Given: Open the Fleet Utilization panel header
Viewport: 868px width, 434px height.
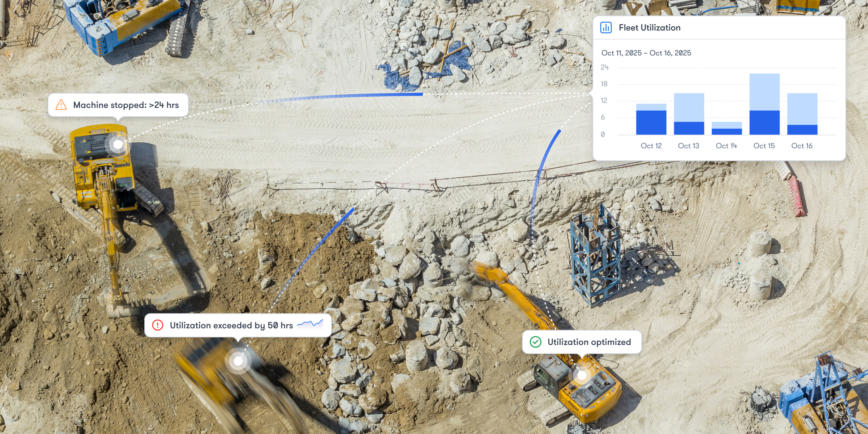Looking at the screenshot, I should click(x=649, y=28).
